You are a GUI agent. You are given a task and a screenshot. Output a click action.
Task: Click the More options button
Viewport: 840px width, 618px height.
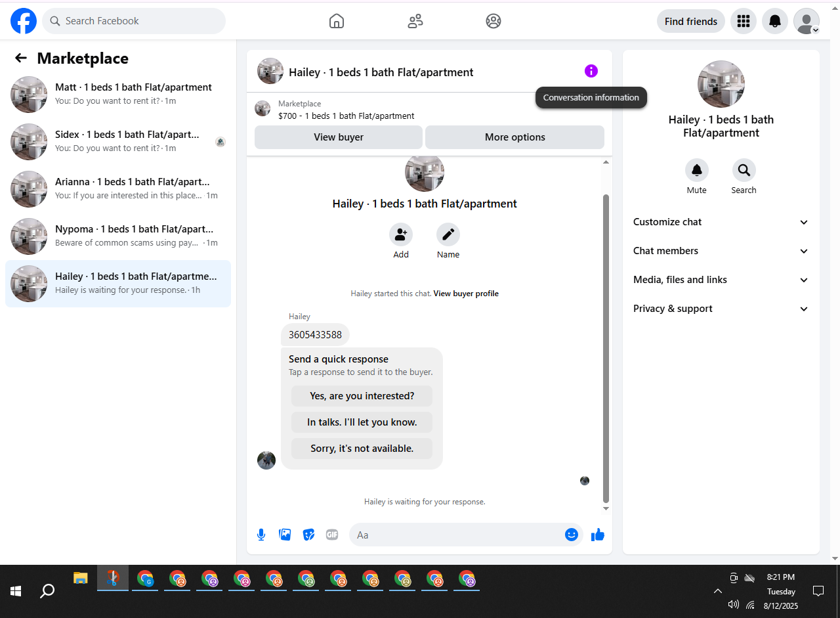tap(515, 137)
